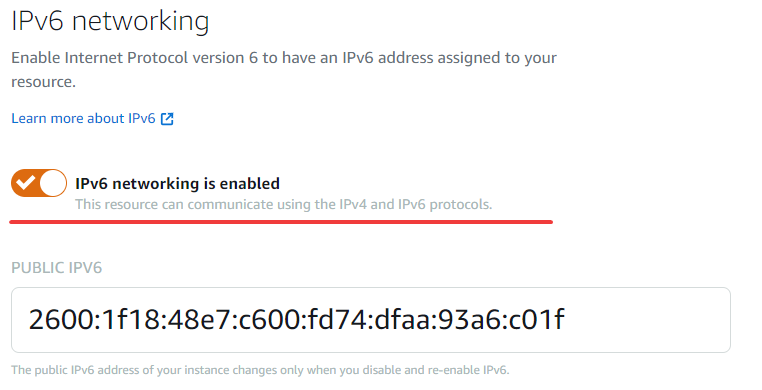Click the red underline beneath the toggle description
Viewport: 762px width, 390px height.
click(281, 222)
